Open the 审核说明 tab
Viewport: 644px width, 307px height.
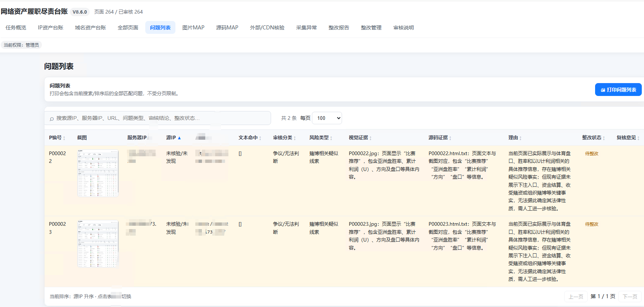pos(403,28)
